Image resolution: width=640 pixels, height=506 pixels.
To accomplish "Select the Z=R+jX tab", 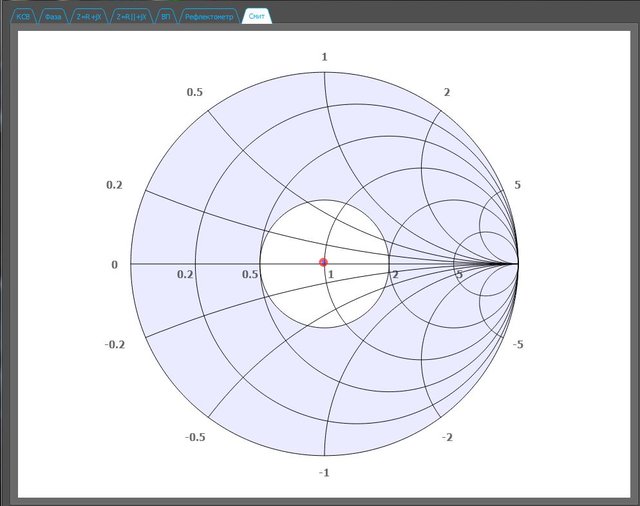I will click(x=89, y=17).
